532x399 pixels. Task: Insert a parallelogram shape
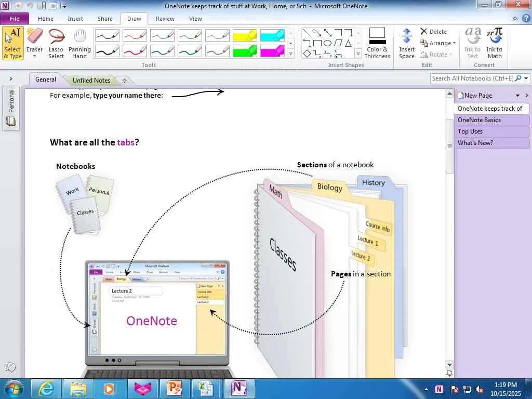338,43
